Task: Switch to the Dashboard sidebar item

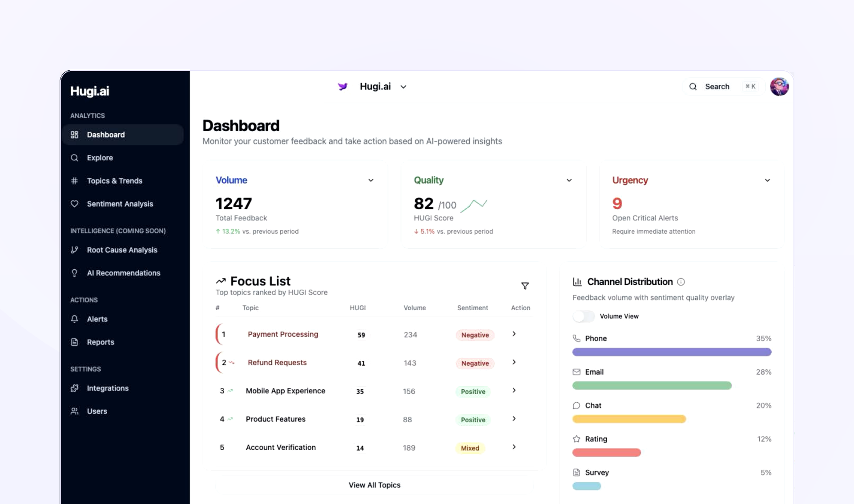Action: 105,135
